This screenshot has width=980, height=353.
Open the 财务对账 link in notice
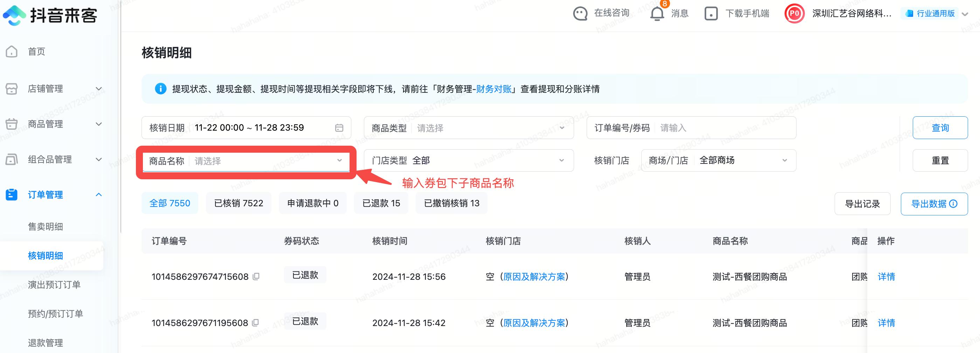pyautogui.click(x=494, y=89)
